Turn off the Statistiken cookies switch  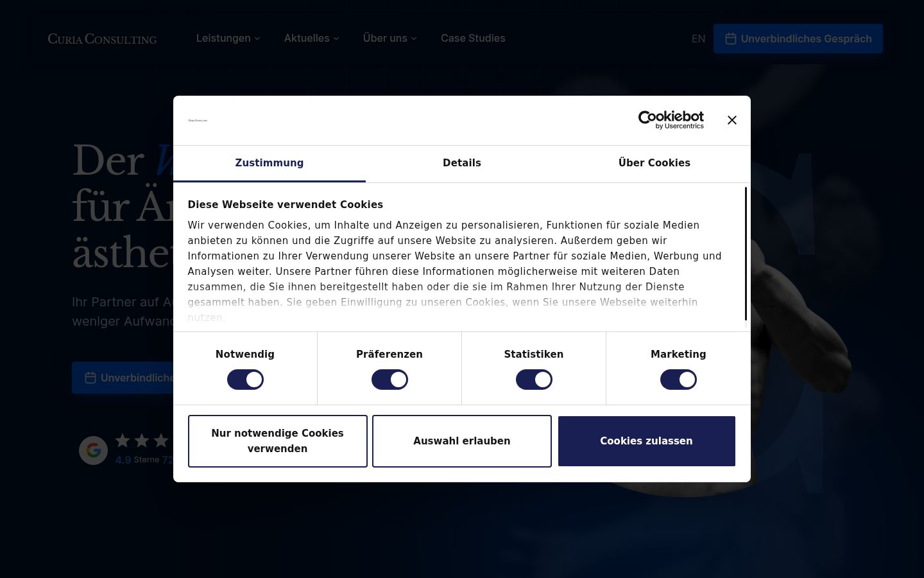click(534, 380)
